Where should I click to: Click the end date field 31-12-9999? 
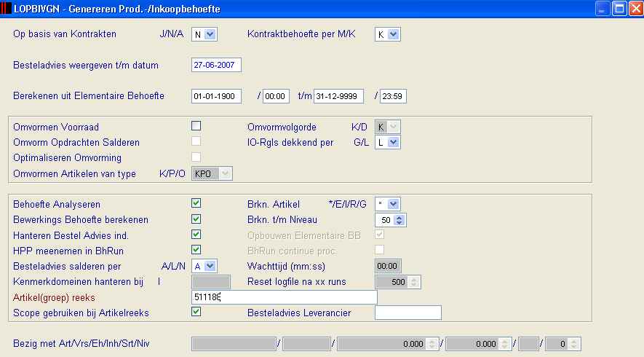[338, 96]
